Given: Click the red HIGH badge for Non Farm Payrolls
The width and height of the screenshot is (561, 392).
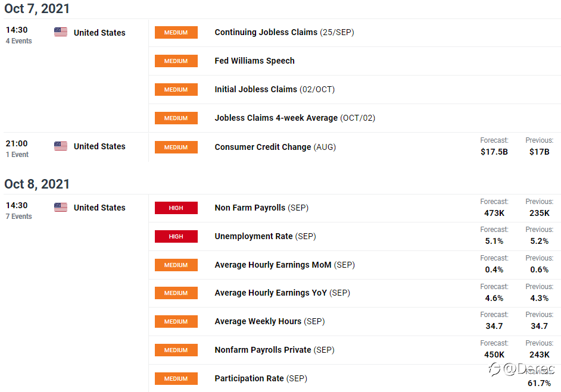Looking at the screenshot, I should pyautogui.click(x=176, y=208).
